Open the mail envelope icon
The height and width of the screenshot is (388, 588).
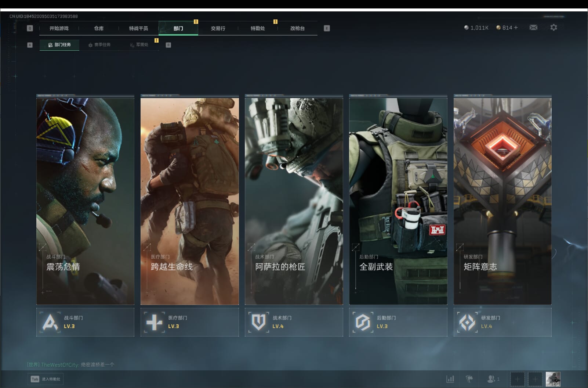[533, 28]
